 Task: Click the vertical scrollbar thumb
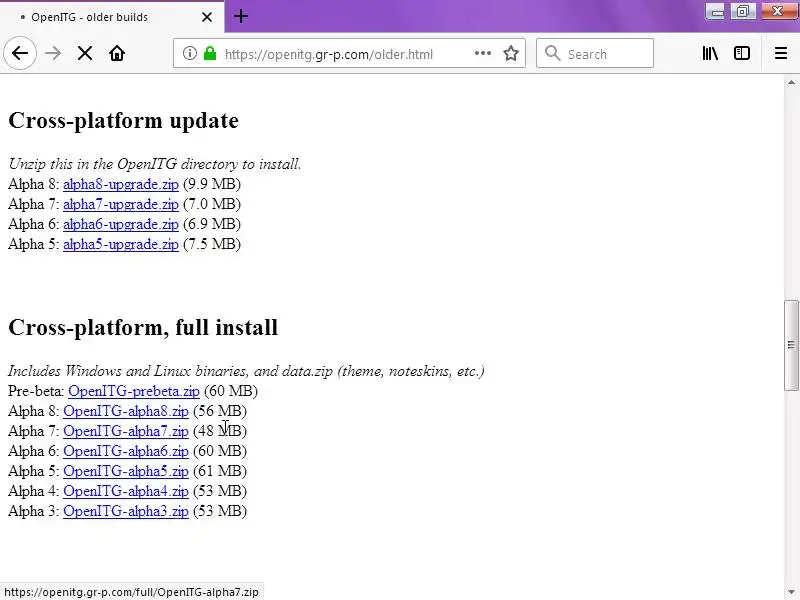click(x=791, y=345)
